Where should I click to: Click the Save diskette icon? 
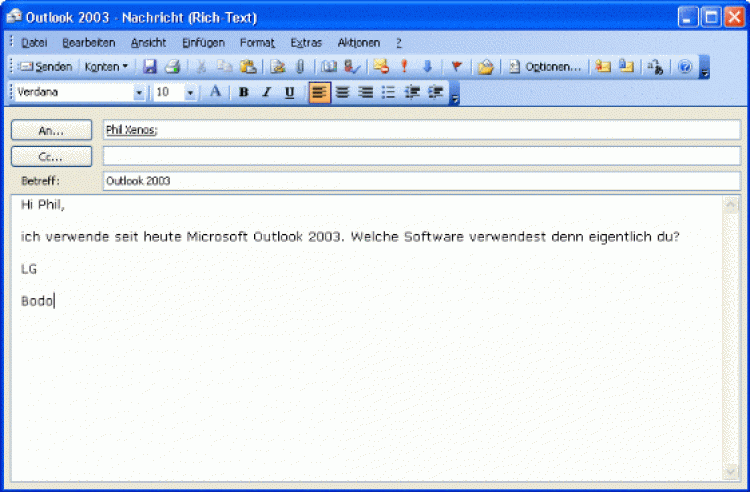pyautogui.click(x=150, y=67)
